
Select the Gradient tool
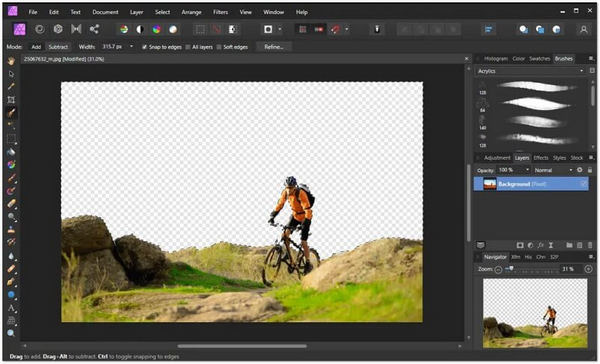pyautogui.click(x=11, y=165)
